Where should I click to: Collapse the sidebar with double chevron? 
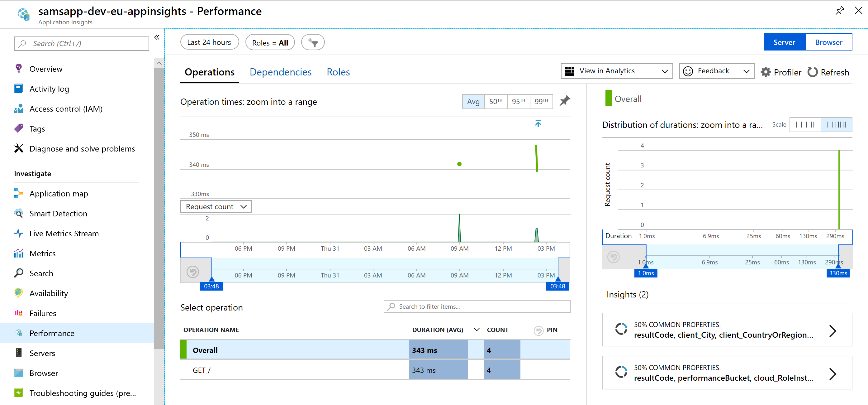(x=157, y=37)
